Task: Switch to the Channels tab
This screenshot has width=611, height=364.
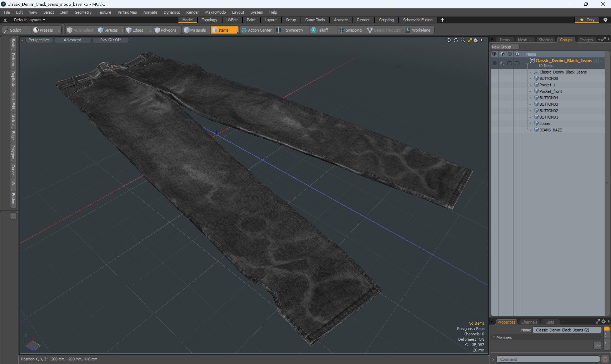Action: point(529,322)
